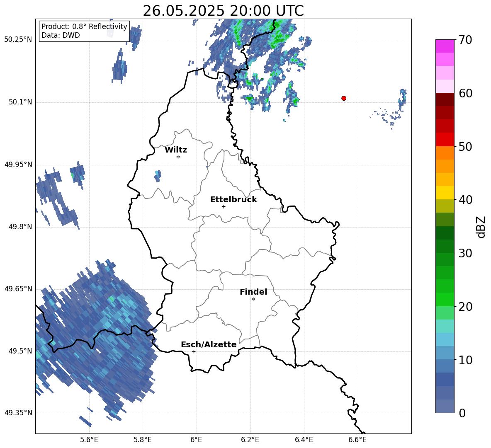Select the Esch/Alzette city label
Image resolution: width=491 pixels, height=448 pixels.
click(209, 344)
